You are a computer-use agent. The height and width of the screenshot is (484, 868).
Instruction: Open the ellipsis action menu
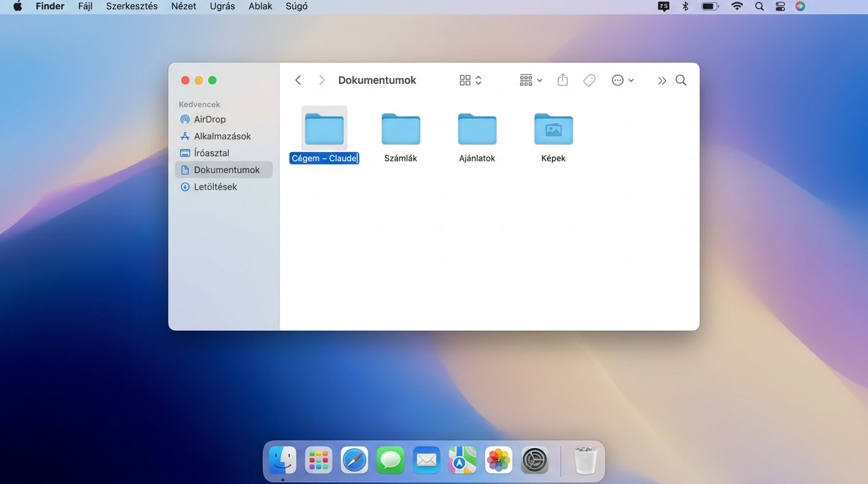point(623,80)
